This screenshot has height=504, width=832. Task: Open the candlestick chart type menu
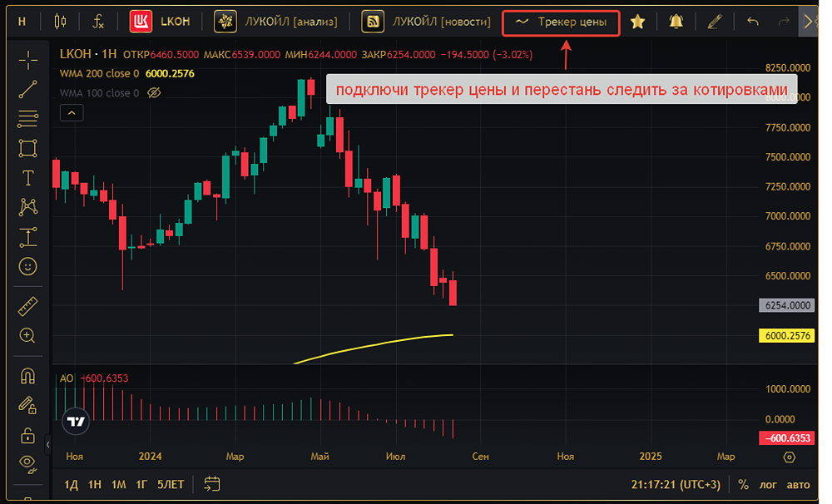coord(61,22)
